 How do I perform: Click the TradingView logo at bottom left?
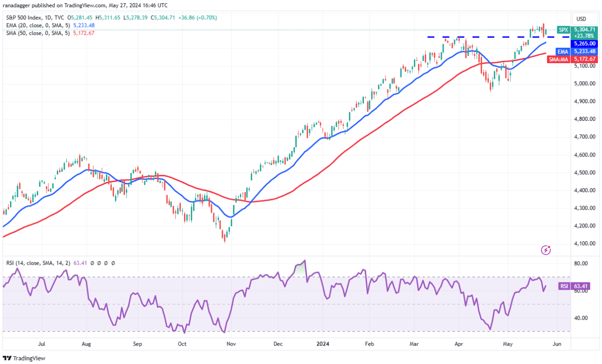tap(24, 358)
